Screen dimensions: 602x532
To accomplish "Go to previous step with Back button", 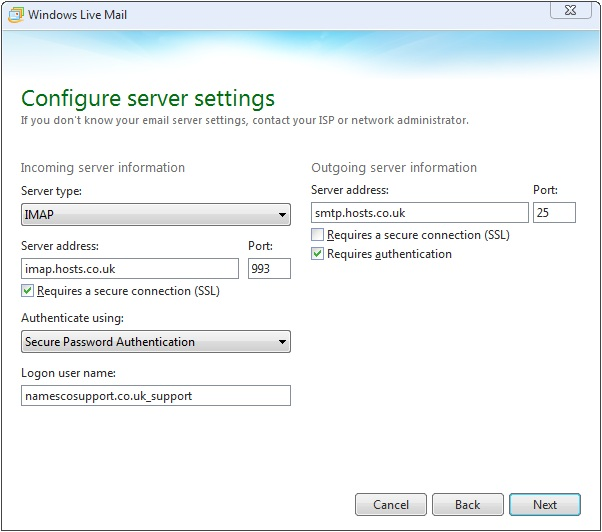I will coord(468,505).
